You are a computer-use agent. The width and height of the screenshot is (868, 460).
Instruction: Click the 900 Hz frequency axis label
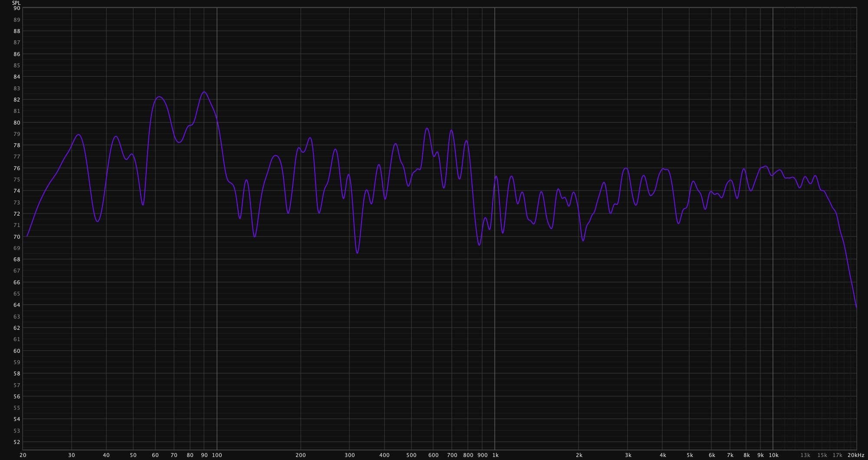(482, 455)
